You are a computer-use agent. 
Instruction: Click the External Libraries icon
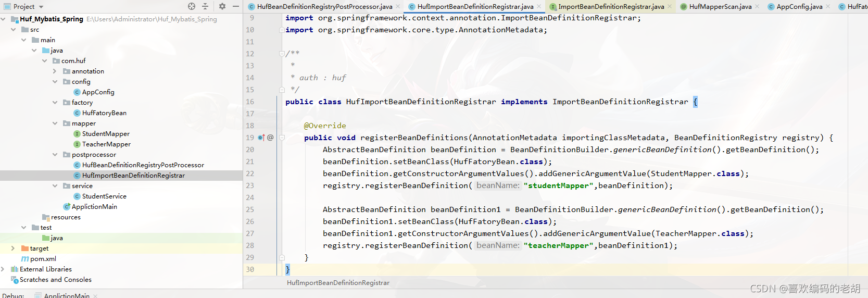point(15,269)
